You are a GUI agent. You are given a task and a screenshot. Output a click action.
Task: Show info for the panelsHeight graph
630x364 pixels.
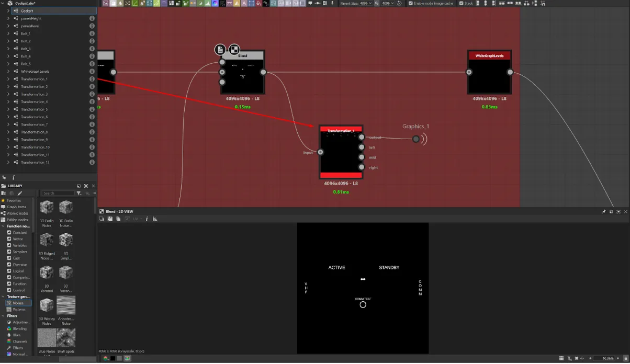coord(92,18)
